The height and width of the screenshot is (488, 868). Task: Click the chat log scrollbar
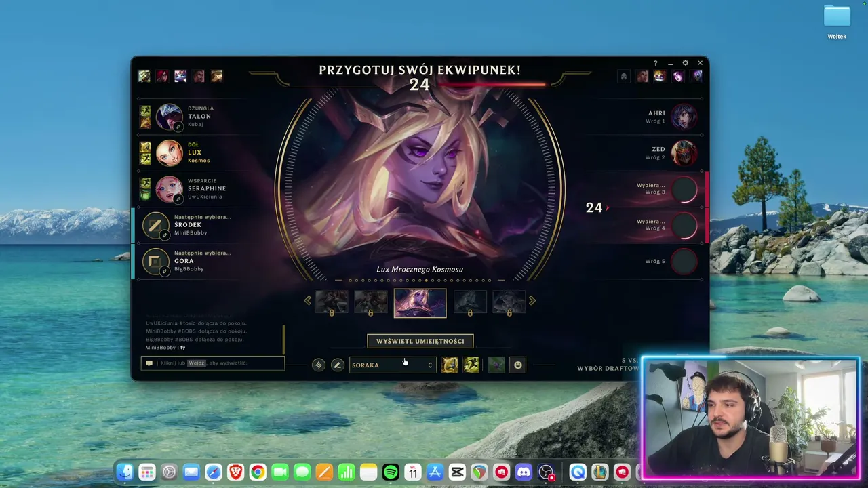coord(283,339)
